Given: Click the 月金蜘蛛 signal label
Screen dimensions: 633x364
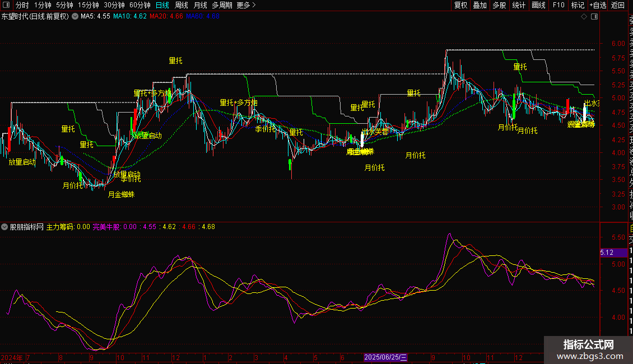Looking at the screenshot, I should click(121, 194).
